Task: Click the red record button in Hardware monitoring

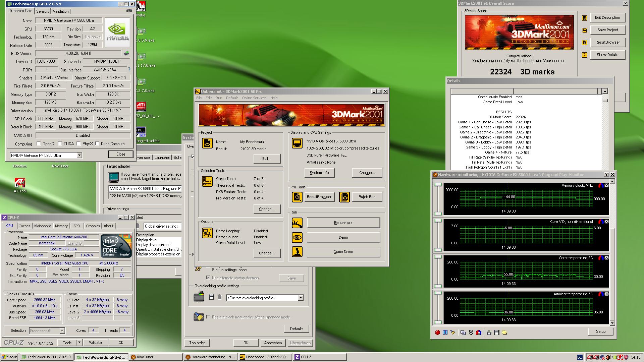Action: click(437, 333)
